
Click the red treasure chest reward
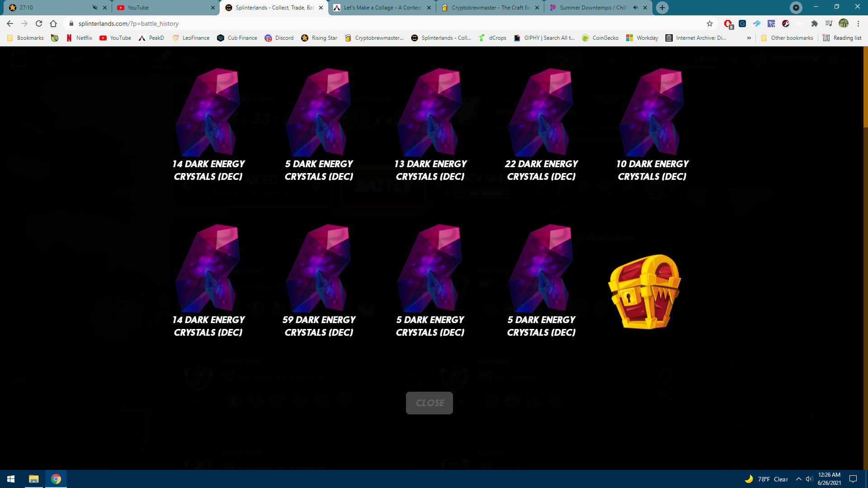click(645, 291)
